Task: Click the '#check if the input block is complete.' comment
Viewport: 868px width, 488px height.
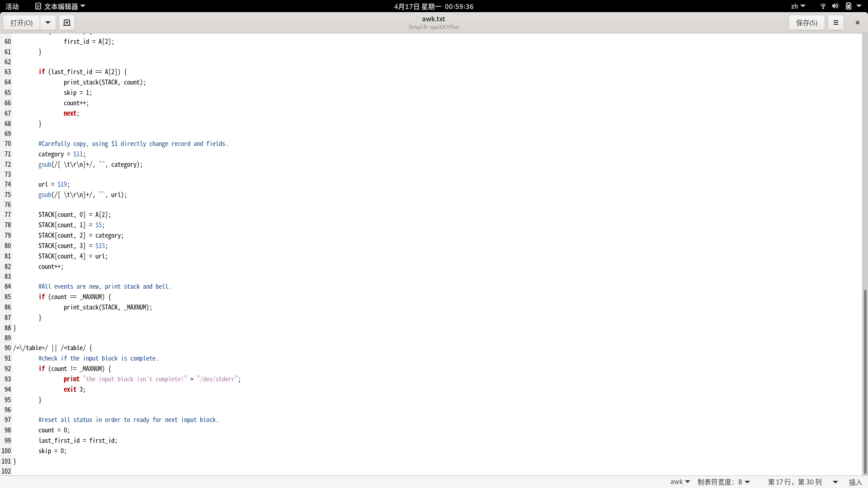Action: coord(98,358)
